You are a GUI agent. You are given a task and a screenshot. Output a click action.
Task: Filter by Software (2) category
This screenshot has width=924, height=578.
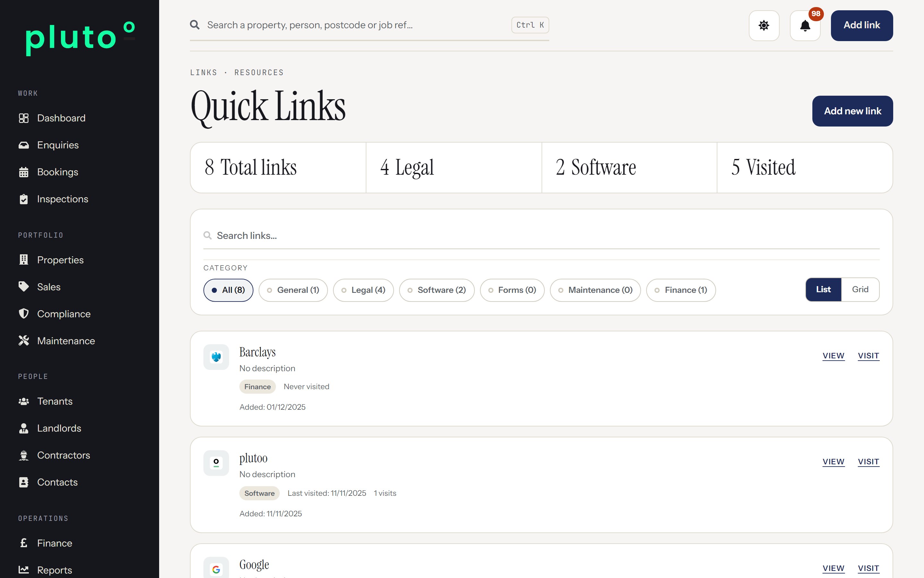click(x=437, y=290)
